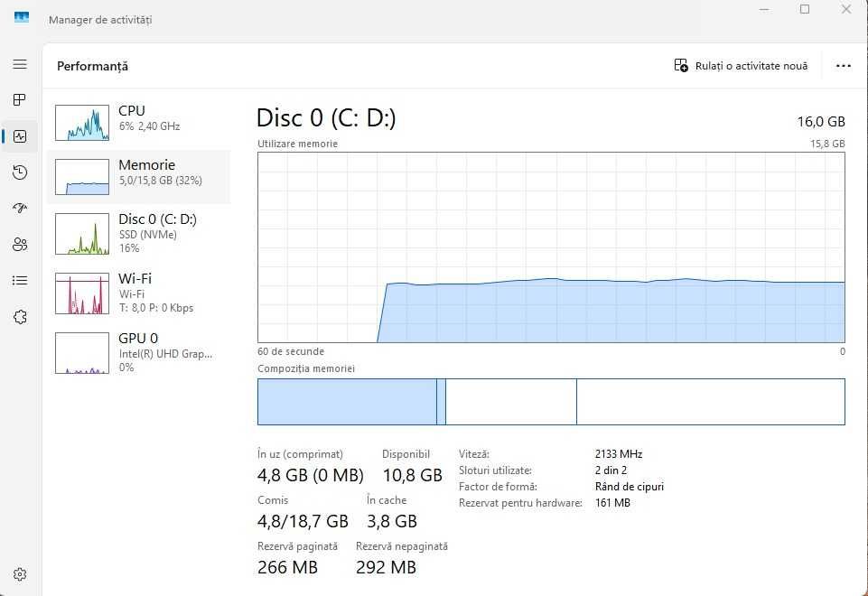Click the memory usage graph
This screenshot has height=596, width=868.
click(551, 247)
